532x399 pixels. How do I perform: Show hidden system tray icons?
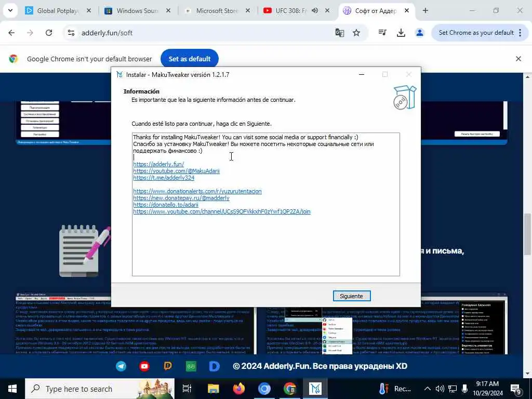tap(428, 389)
